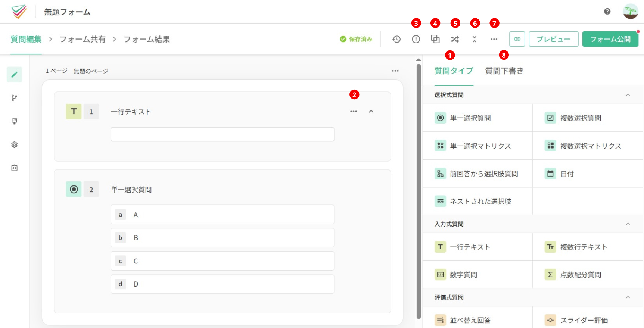Collapse the 入力式質問 section
This screenshot has height=328, width=644.
[x=628, y=224]
